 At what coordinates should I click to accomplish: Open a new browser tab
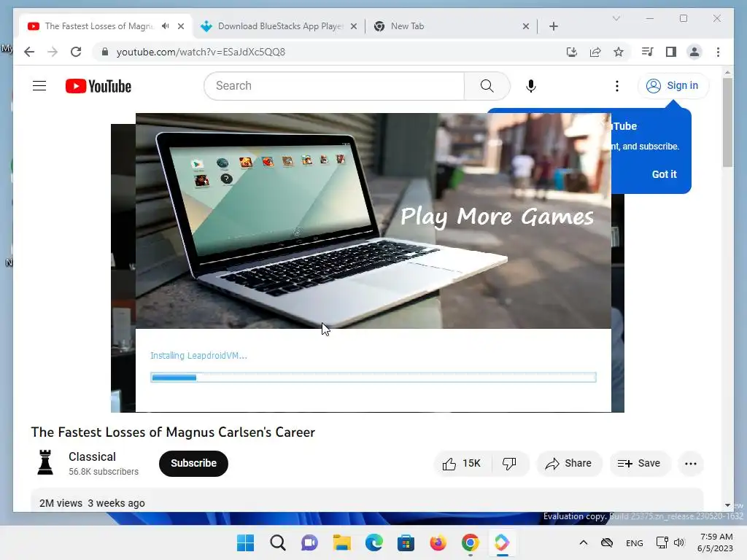(553, 26)
